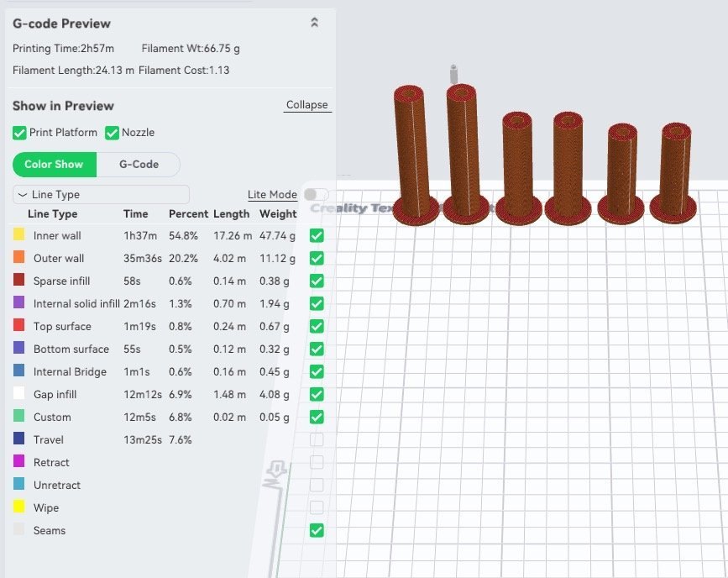Select the Color Show tab
The image size is (728, 578).
tap(55, 165)
